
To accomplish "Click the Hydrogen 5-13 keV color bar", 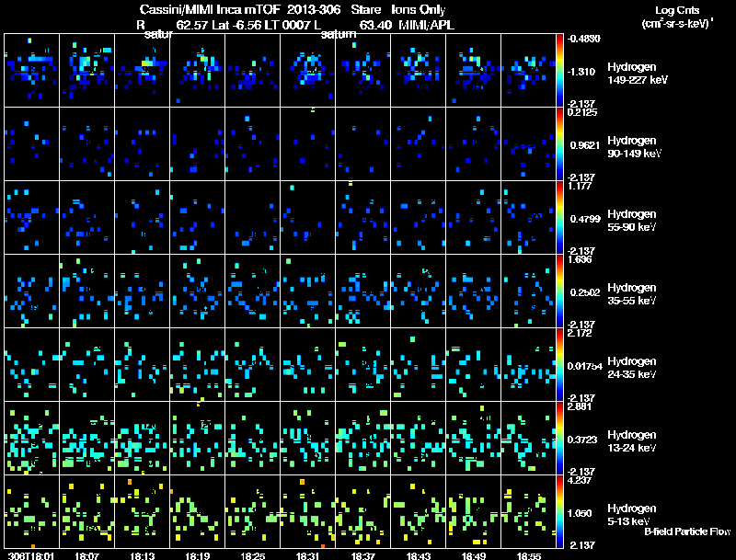I will pyautogui.click(x=560, y=511).
